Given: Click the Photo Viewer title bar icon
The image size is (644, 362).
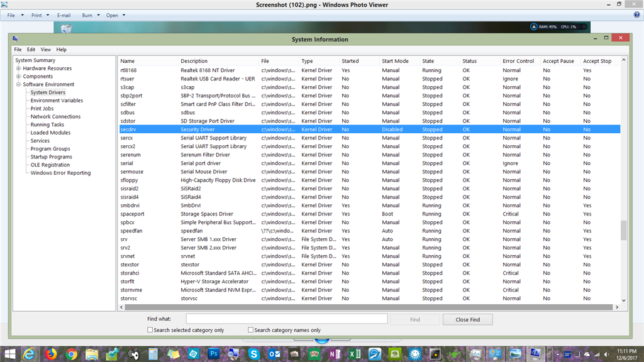Looking at the screenshot, I should (4, 4).
